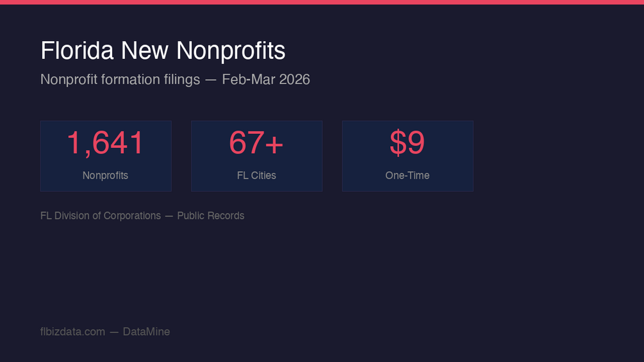
Task: Click the Feb-Mar 2026 date text
Action: click(x=266, y=79)
